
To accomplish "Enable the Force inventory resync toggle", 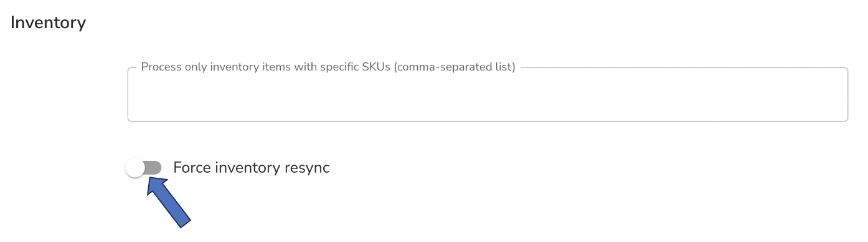I will pos(143,168).
